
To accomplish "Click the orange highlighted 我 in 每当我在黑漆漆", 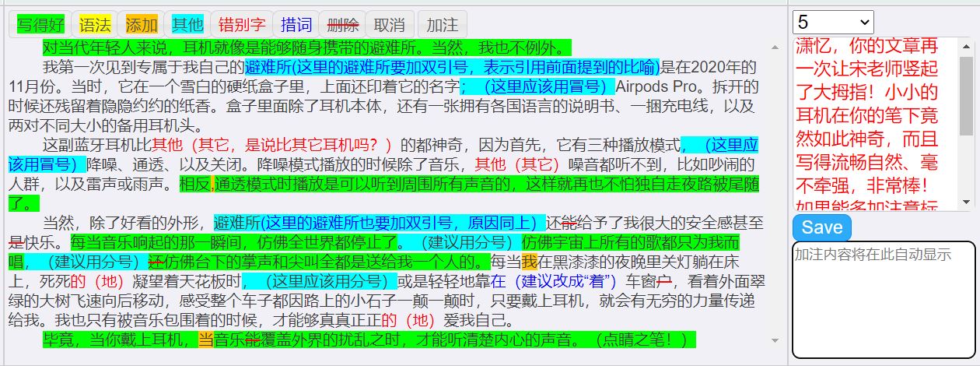I will point(530,262).
